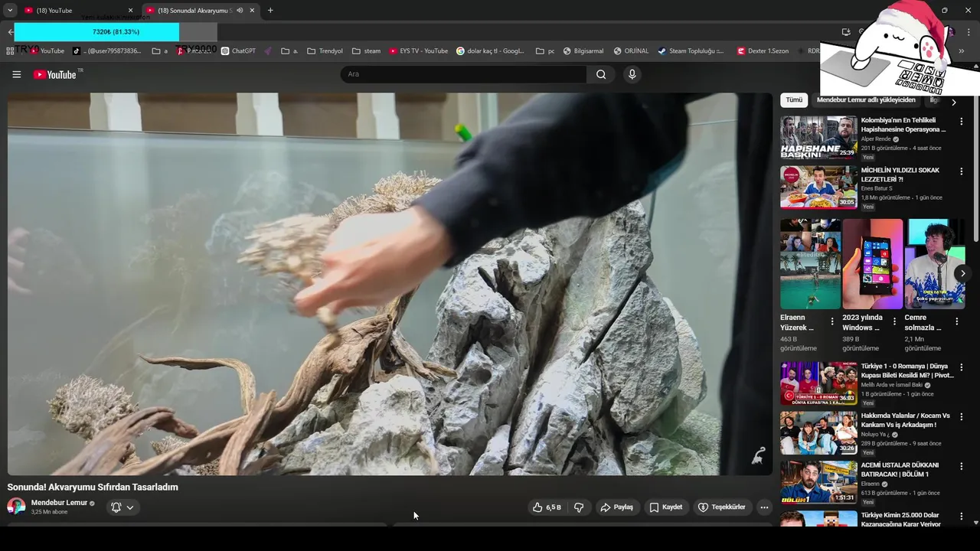Open the browser tab search chevron
This screenshot has width=980, height=551.
[x=10, y=11]
